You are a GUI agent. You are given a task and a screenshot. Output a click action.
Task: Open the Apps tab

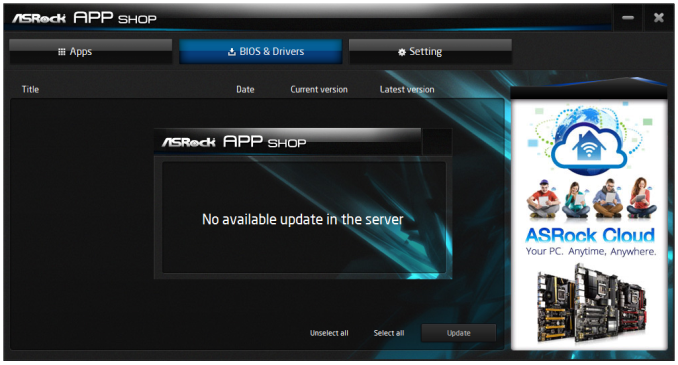point(90,51)
